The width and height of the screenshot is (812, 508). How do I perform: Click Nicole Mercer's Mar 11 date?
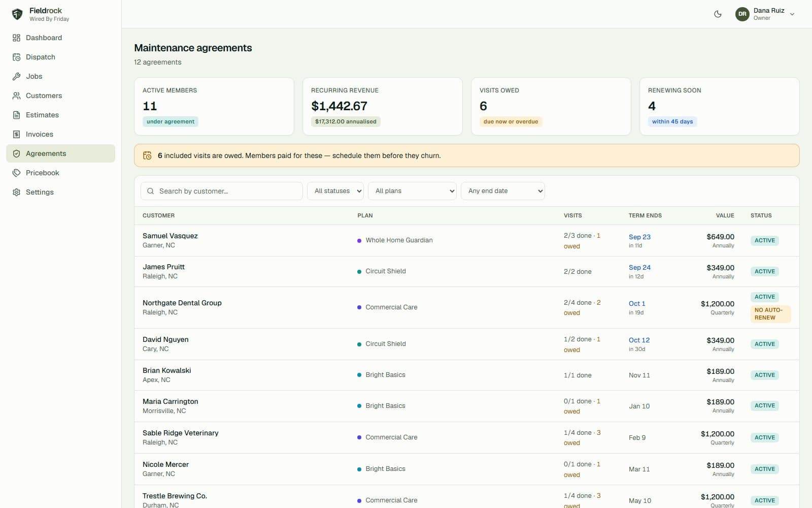tap(639, 469)
